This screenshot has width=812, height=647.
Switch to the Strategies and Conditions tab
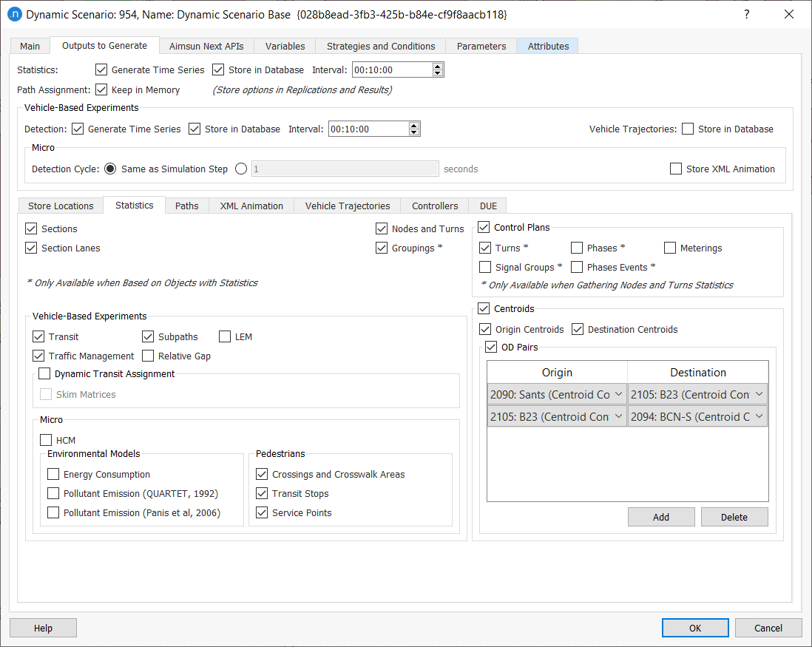tap(381, 46)
